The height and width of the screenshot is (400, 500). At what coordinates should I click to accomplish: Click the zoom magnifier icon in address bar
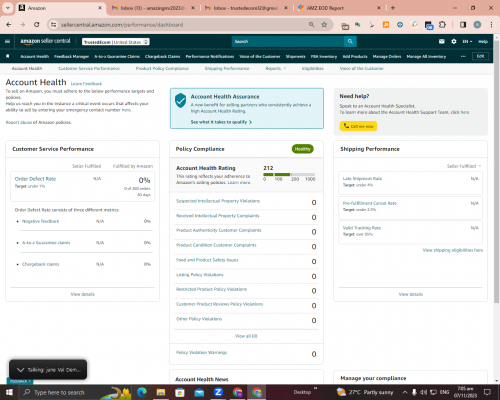tap(311, 25)
